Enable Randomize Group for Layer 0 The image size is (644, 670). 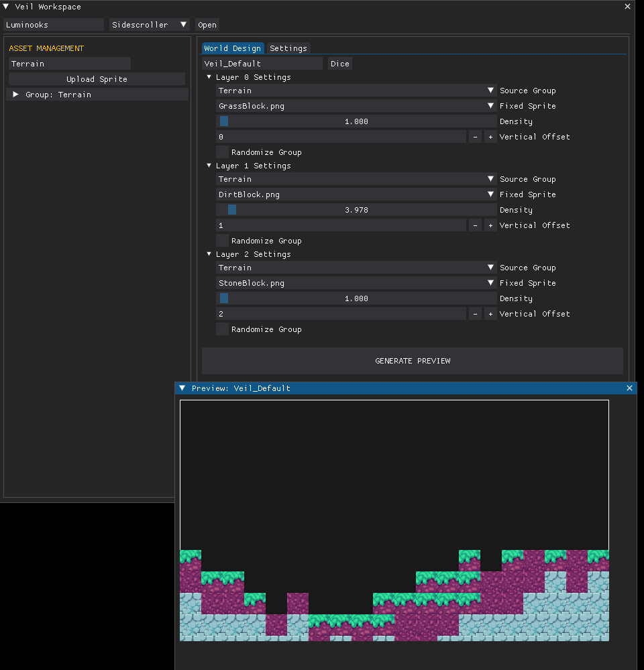(222, 152)
